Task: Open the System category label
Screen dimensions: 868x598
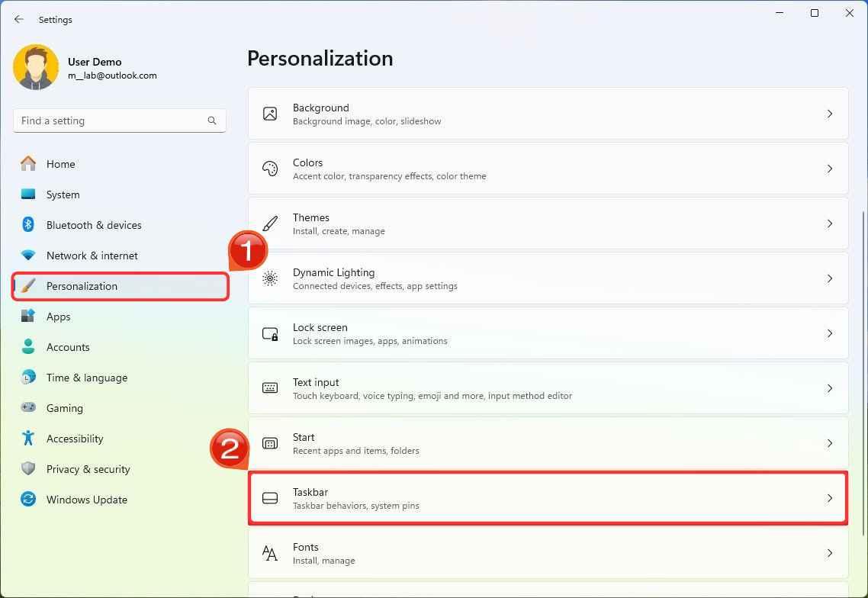Action: pyautogui.click(x=63, y=195)
